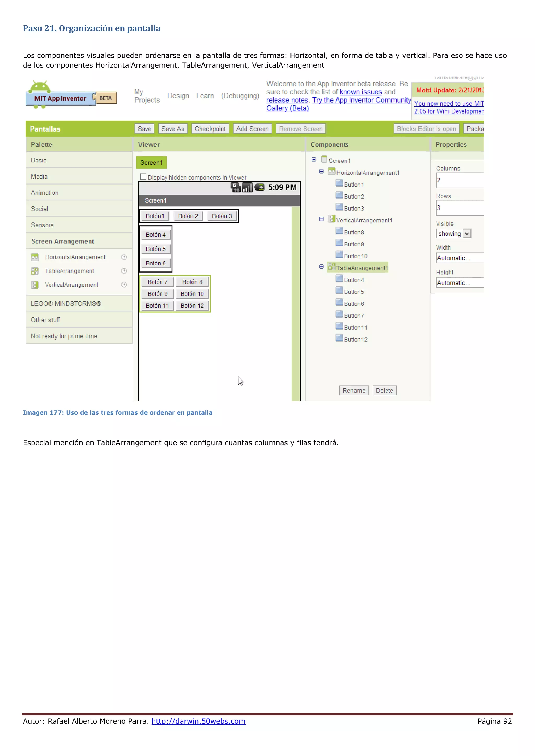This screenshot has height=756, width=535.
Task: Open help for VerticalArrangement
Action: tap(124, 285)
